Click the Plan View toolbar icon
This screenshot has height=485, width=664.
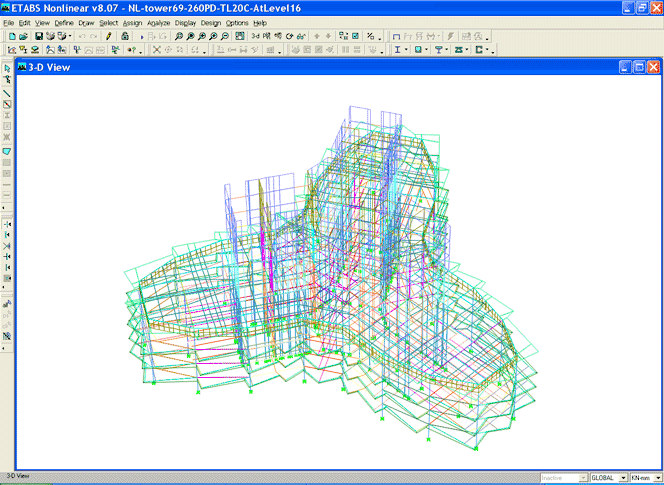[266, 36]
